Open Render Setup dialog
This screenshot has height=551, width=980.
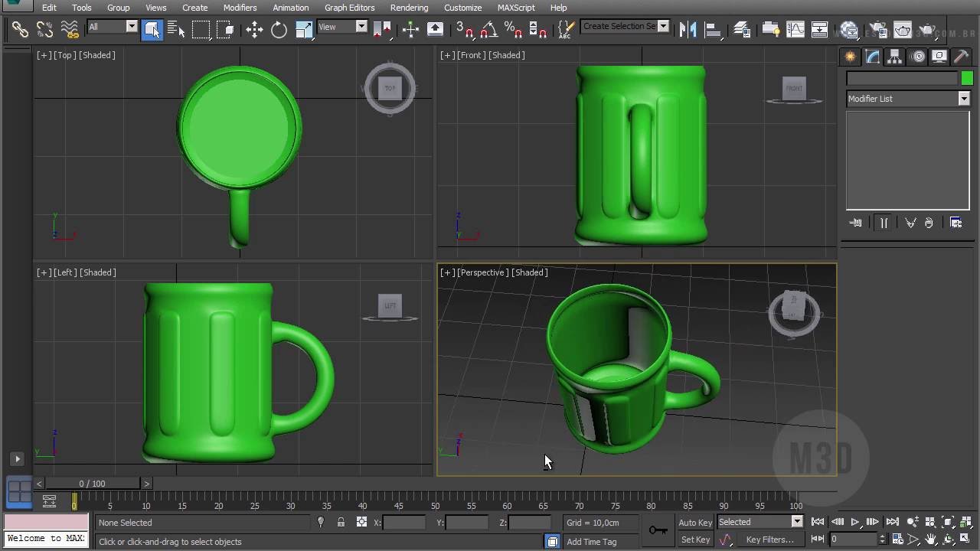tap(879, 31)
